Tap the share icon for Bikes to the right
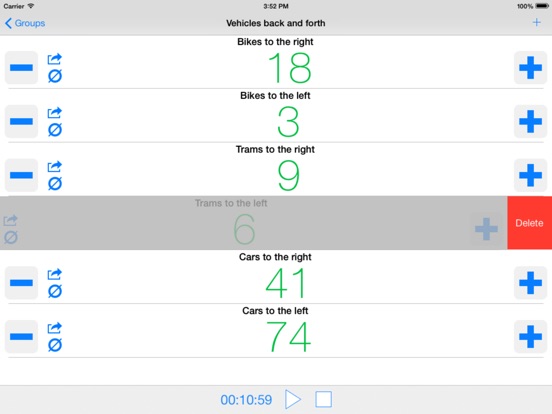552x414 pixels. (x=55, y=59)
